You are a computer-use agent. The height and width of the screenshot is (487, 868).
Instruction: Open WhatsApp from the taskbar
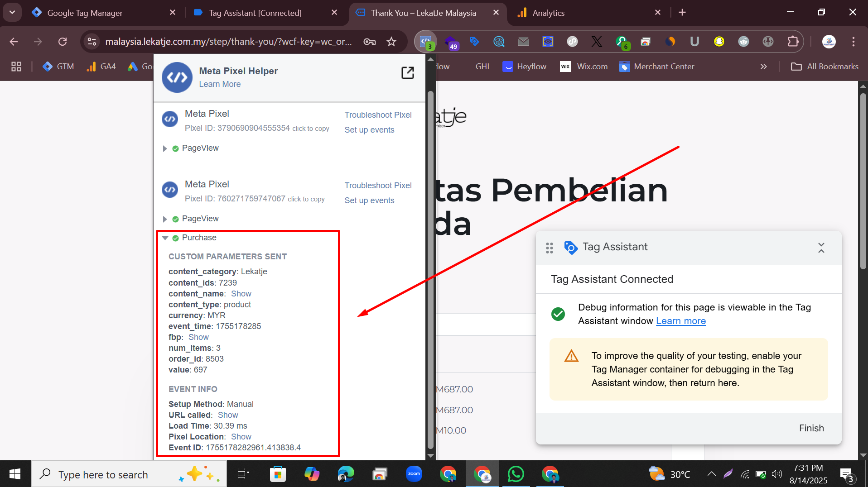(516, 474)
